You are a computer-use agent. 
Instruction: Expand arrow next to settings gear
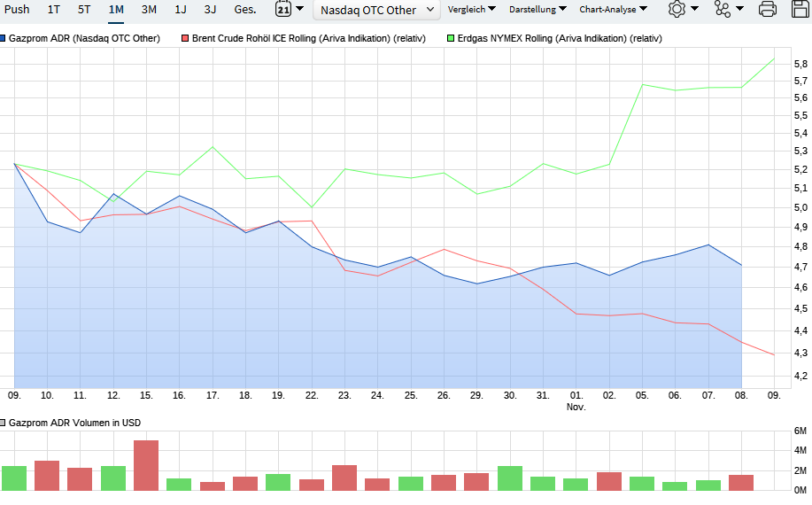(694, 8)
